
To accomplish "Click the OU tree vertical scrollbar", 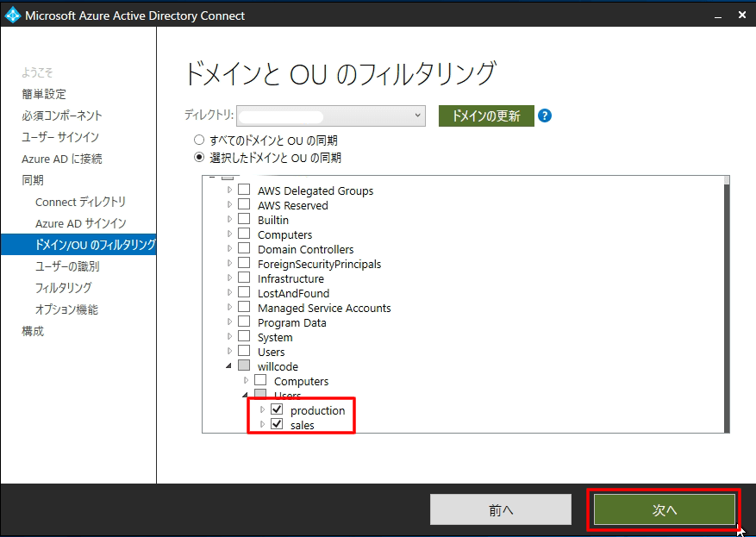I will tap(727, 304).
